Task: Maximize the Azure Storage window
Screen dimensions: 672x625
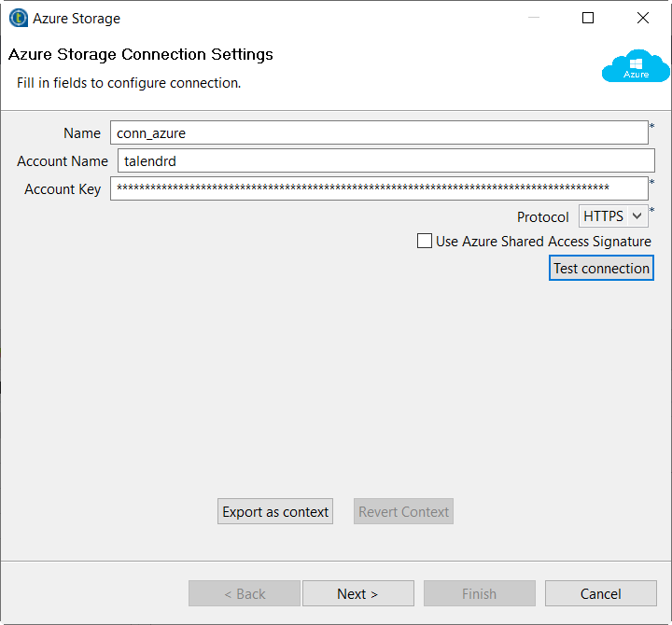Action: (x=588, y=18)
